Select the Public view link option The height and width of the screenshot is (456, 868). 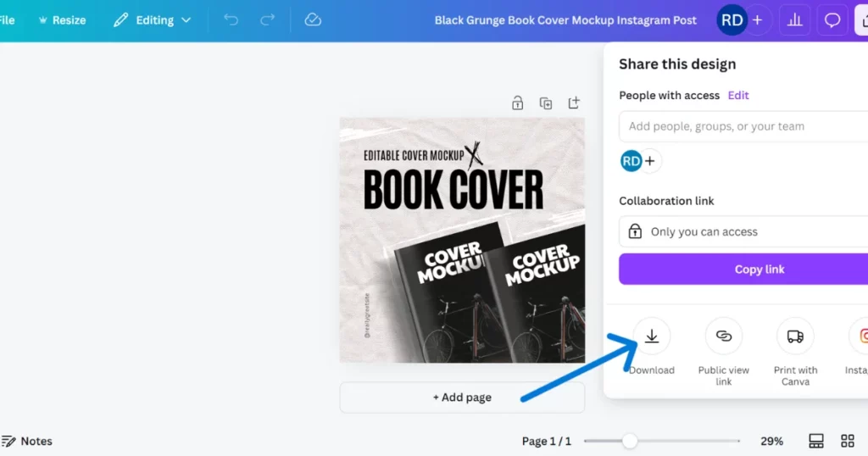click(x=724, y=352)
